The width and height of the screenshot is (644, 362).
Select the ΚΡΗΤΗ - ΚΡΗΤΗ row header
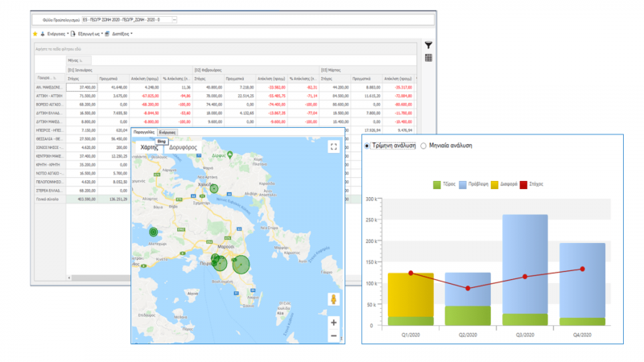(50, 165)
